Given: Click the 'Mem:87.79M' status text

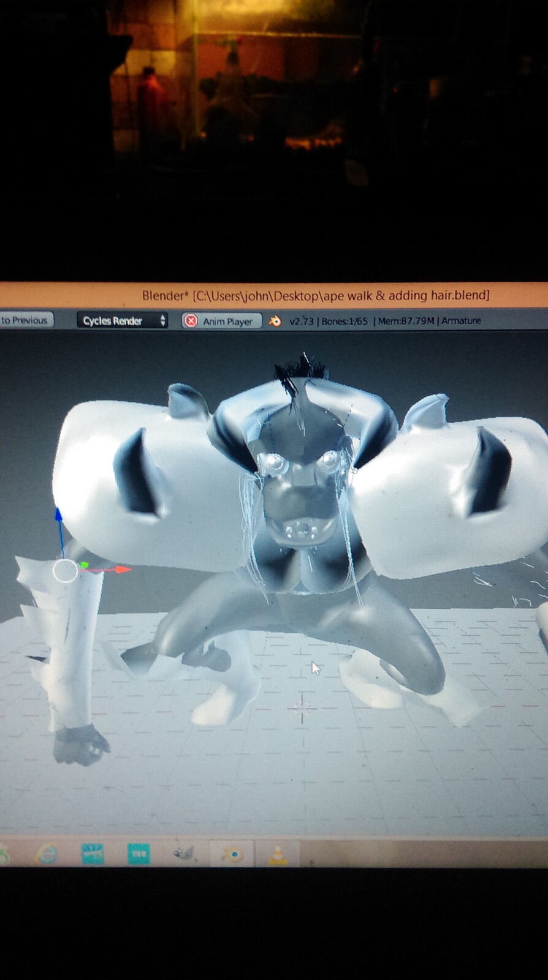Looking at the screenshot, I should click(x=406, y=321).
